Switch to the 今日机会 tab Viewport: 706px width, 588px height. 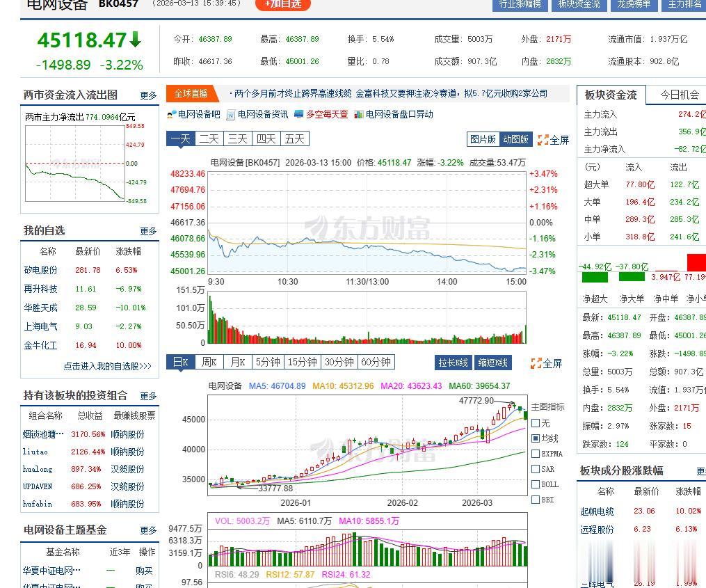pos(680,95)
